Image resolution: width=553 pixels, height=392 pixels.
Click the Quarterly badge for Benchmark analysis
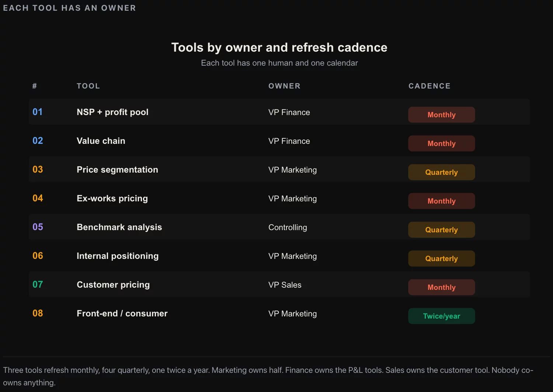(441, 230)
